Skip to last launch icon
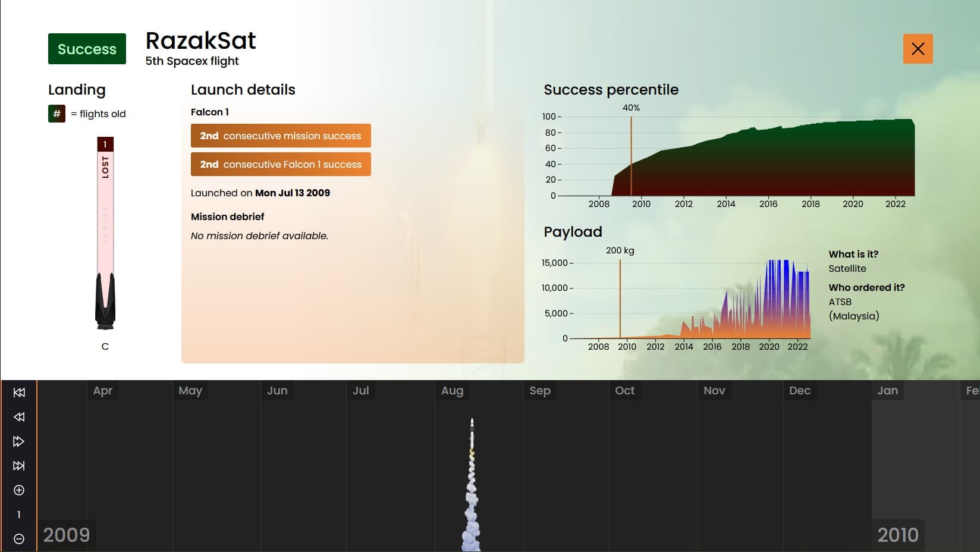980x552 pixels. pos(19,466)
